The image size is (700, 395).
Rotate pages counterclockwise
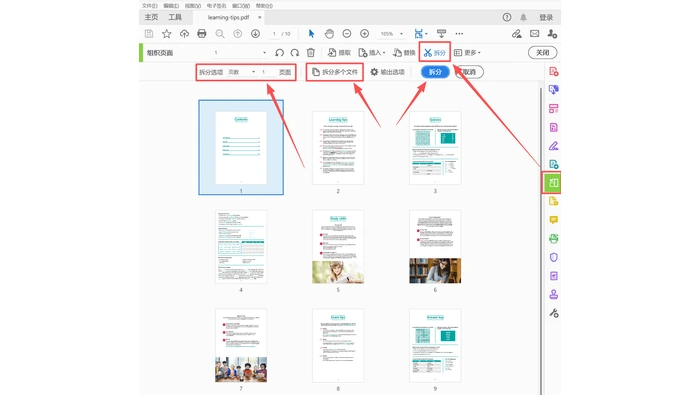tap(279, 53)
